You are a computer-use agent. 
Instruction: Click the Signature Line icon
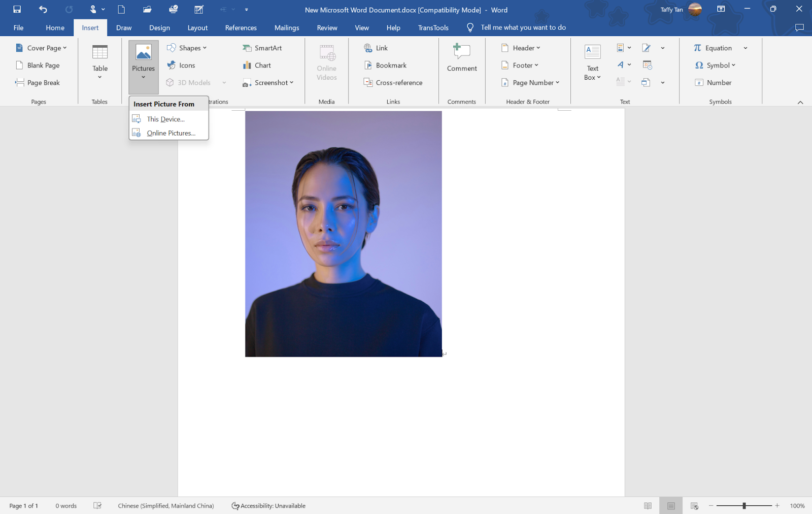[x=646, y=48]
